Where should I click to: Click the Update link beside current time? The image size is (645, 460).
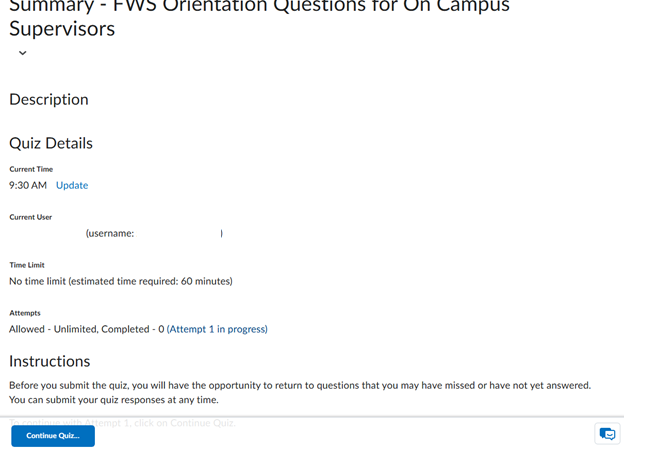(72, 185)
